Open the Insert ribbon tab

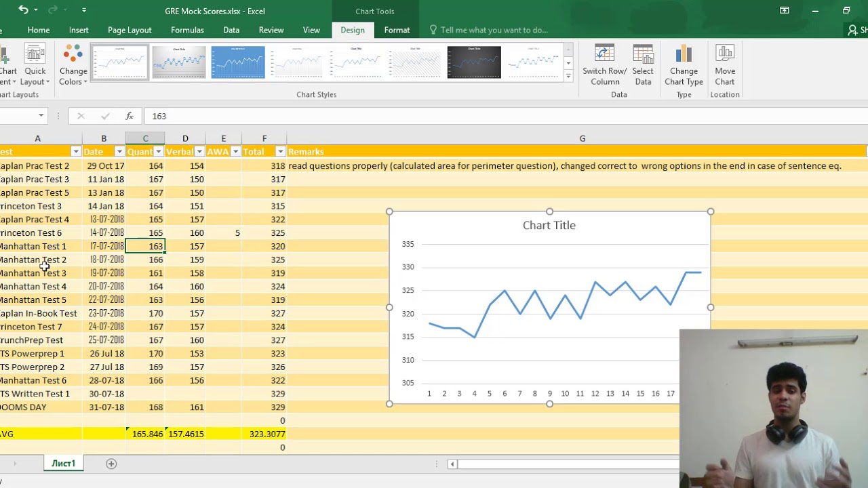79,30
